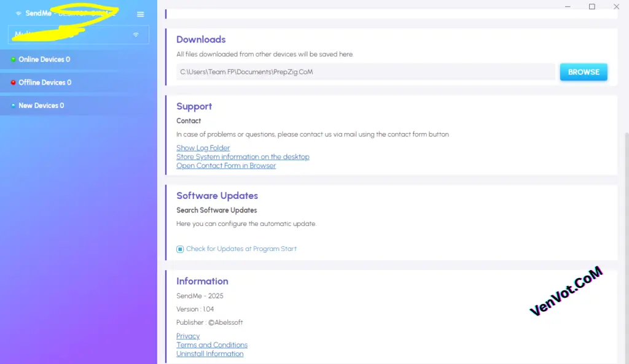
Task: Open the hamburger menu in sidebar header
Action: (141, 14)
